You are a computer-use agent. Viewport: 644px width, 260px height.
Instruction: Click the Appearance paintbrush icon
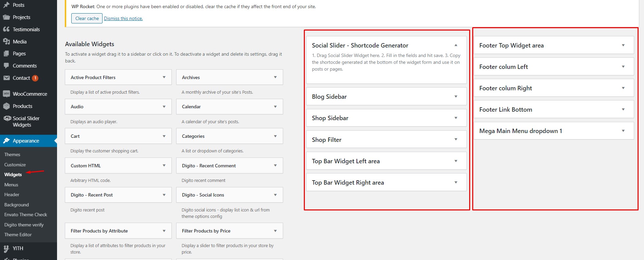pos(6,141)
